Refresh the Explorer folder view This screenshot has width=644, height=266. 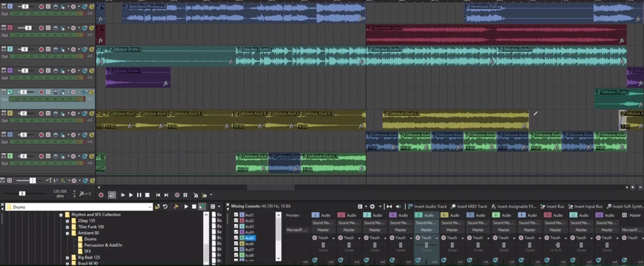coord(165,207)
